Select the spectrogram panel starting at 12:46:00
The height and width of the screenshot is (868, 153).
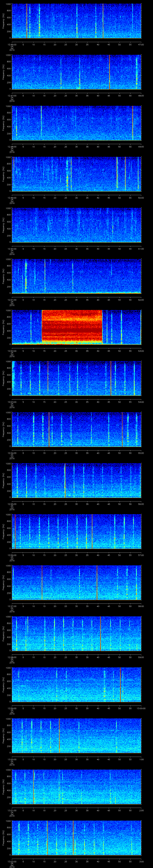(x=77, y=21)
